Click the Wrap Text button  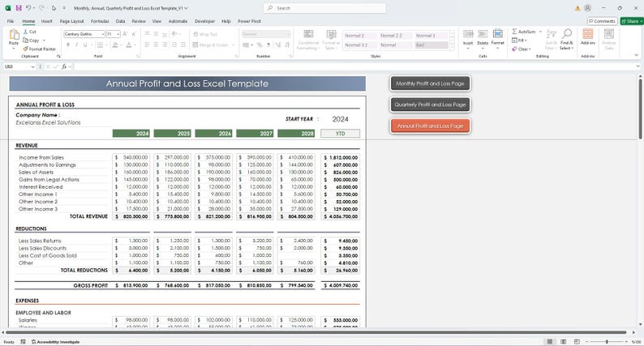click(x=205, y=35)
